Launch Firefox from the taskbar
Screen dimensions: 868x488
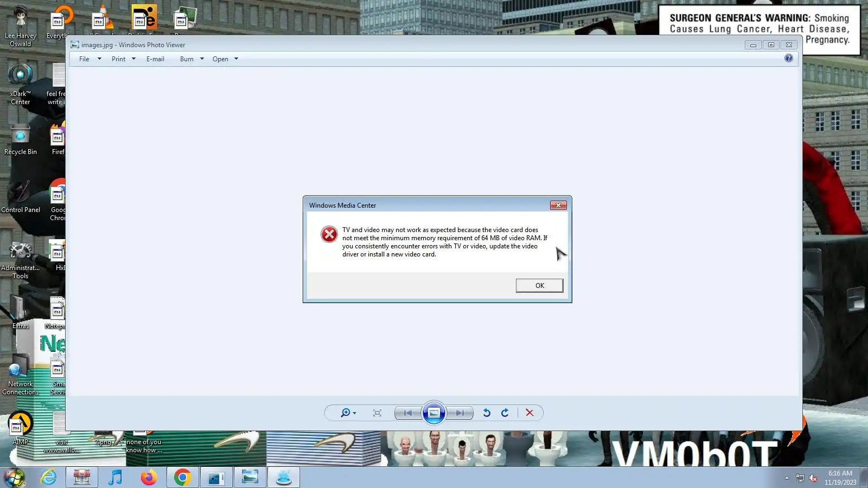149,477
